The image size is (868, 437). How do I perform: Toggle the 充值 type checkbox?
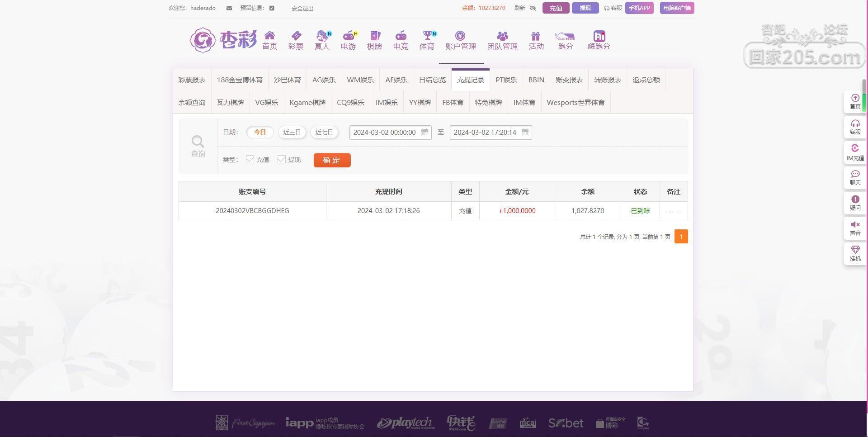click(250, 159)
